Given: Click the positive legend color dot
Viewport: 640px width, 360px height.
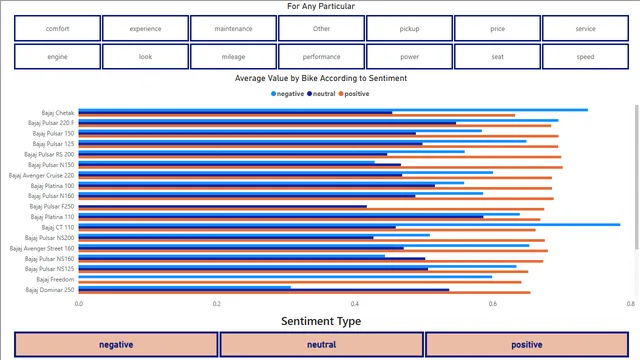Looking at the screenshot, I should coord(341,94).
